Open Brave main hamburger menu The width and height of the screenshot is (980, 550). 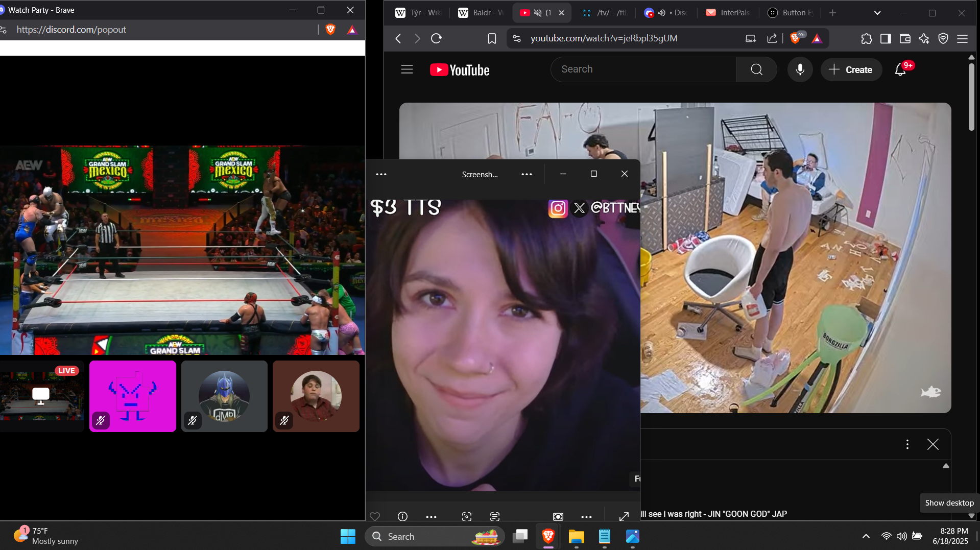pos(962,38)
